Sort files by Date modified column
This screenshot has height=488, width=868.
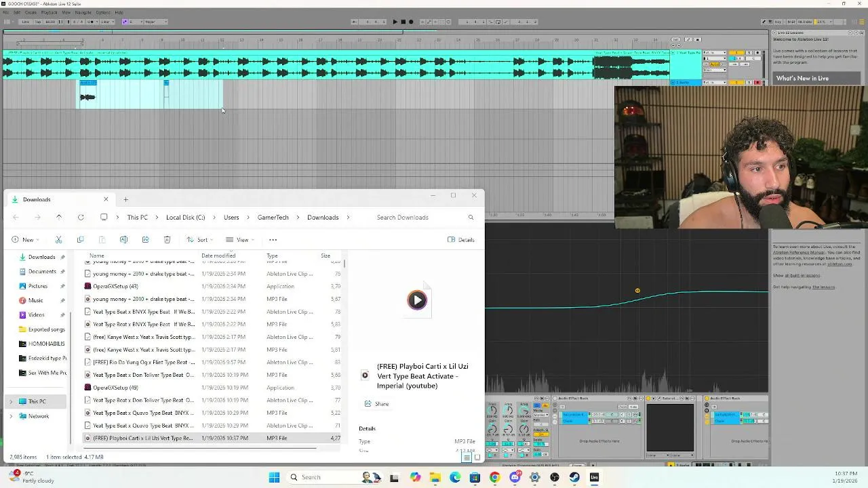(x=218, y=256)
